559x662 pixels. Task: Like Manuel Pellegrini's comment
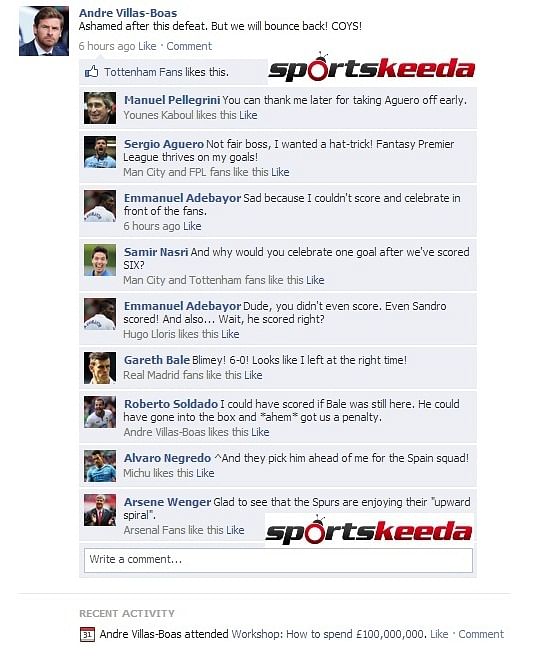coord(248,115)
